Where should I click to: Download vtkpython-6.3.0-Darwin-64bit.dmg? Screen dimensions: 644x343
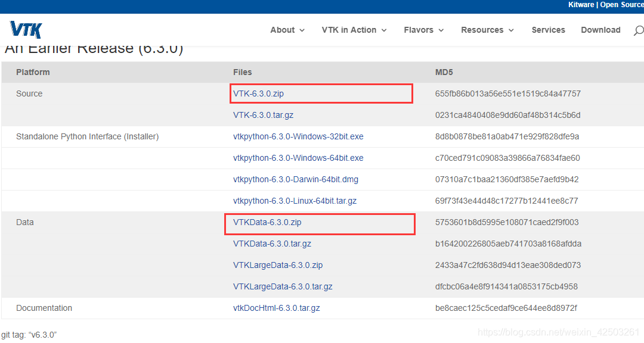tap(296, 179)
